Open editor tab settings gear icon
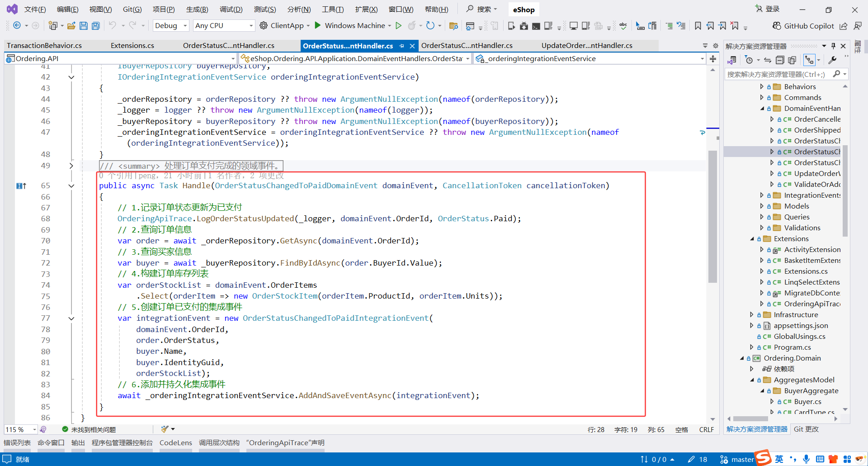 point(716,46)
